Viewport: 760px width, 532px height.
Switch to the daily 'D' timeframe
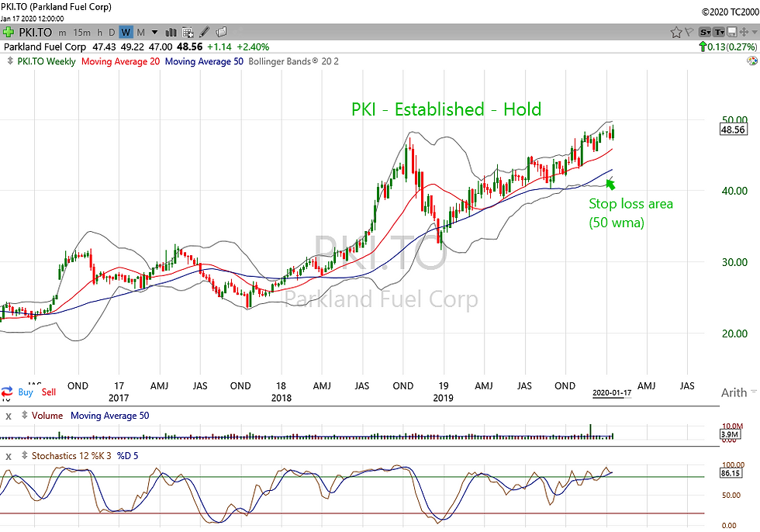(x=112, y=33)
